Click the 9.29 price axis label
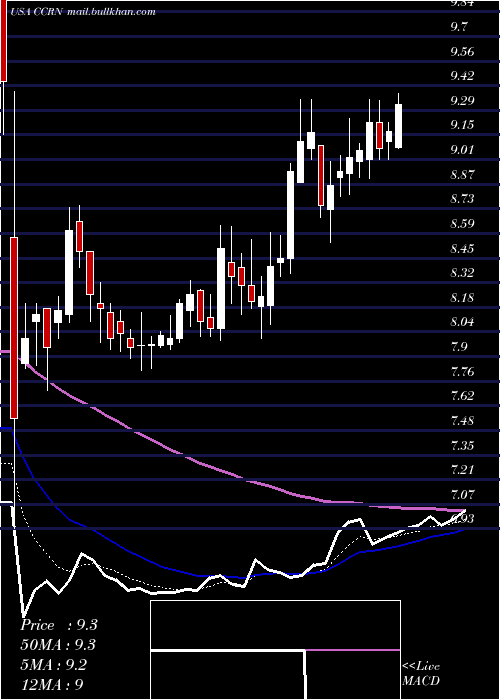Image resolution: width=500 pixels, height=700 pixels. click(462, 100)
